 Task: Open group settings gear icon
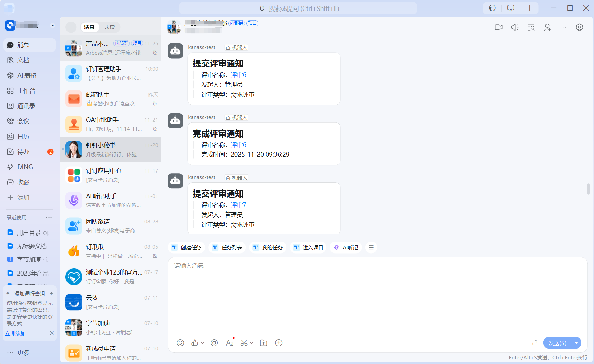pyautogui.click(x=579, y=27)
